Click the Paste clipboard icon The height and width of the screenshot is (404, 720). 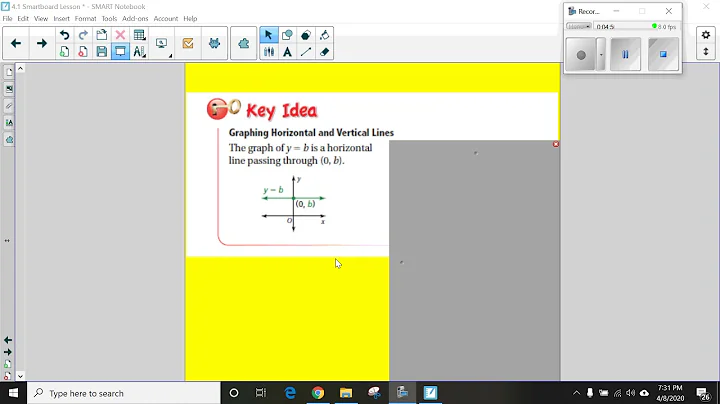(101, 35)
